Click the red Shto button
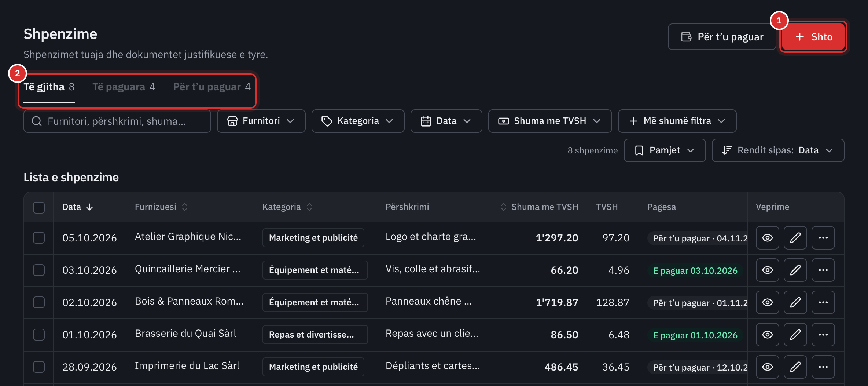 [x=813, y=37]
